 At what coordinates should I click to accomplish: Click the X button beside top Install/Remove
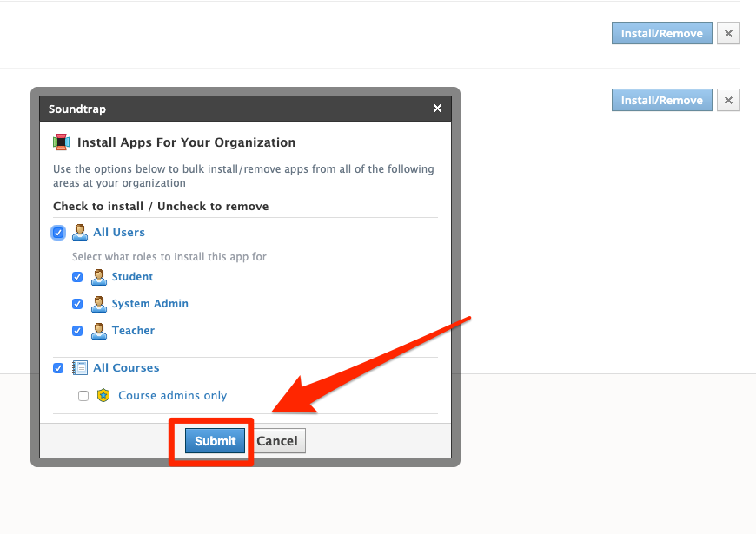pyautogui.click(x=728, y=33)
